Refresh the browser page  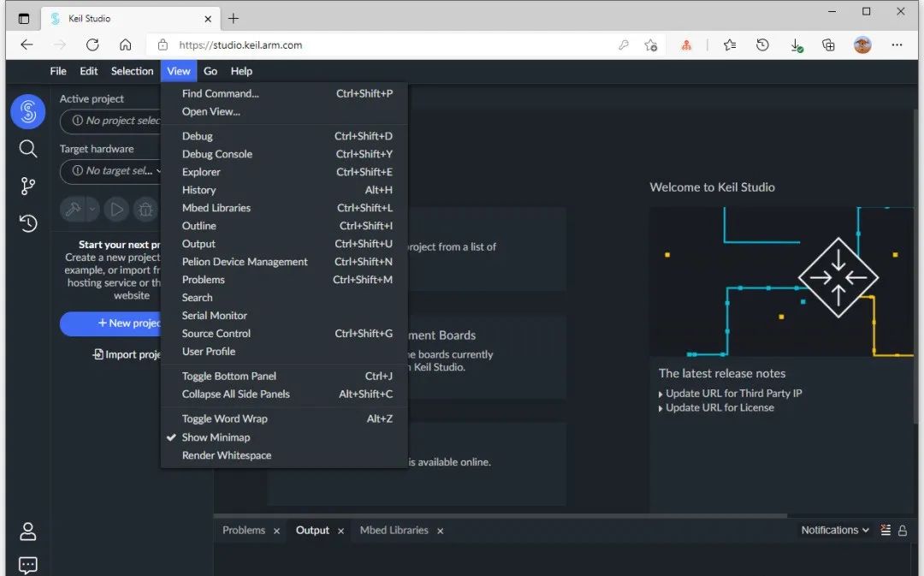tap(92, 45)
